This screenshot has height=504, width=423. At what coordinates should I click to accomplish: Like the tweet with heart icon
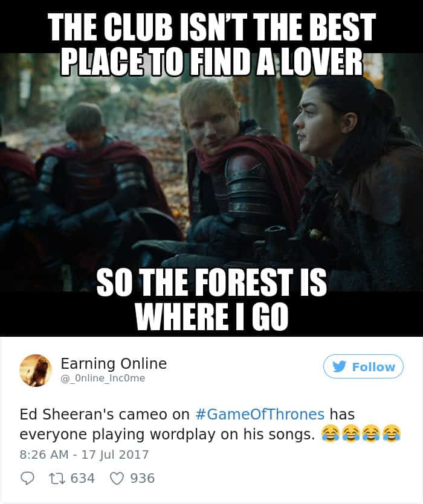[117, 478]
